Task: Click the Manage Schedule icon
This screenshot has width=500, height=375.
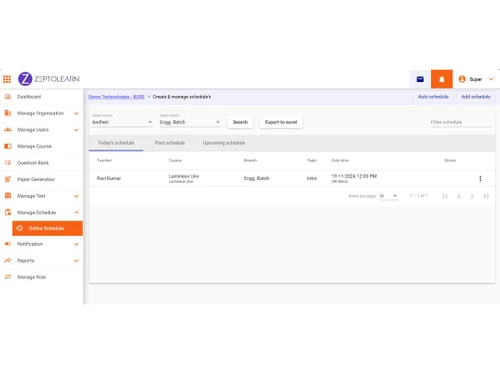Action: 8,212
